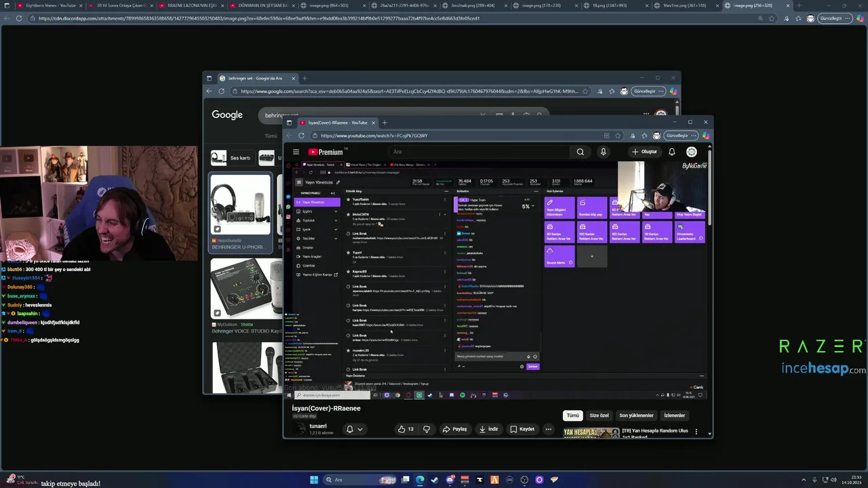
Task: Reload the YouTube window page
Action: (302, 136)
